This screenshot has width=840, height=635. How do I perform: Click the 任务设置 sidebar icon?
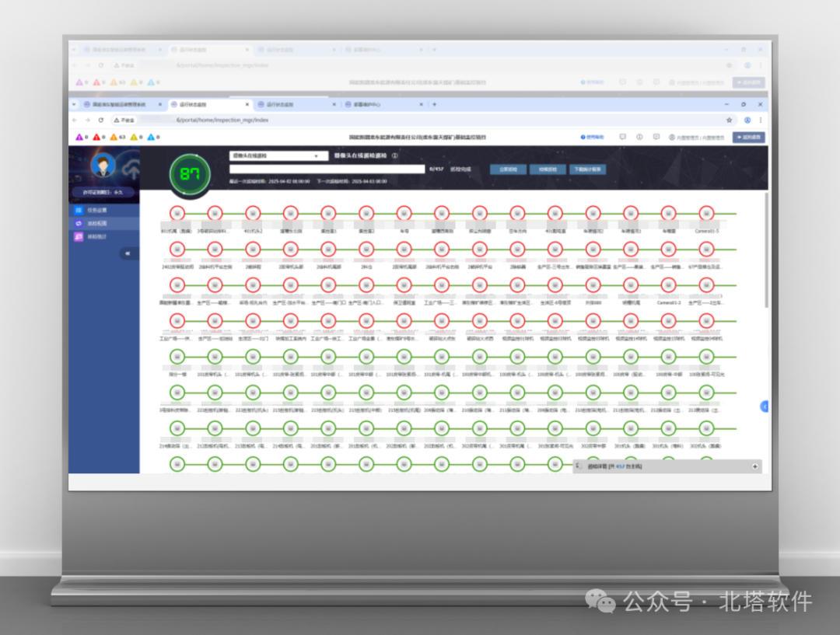79,211
